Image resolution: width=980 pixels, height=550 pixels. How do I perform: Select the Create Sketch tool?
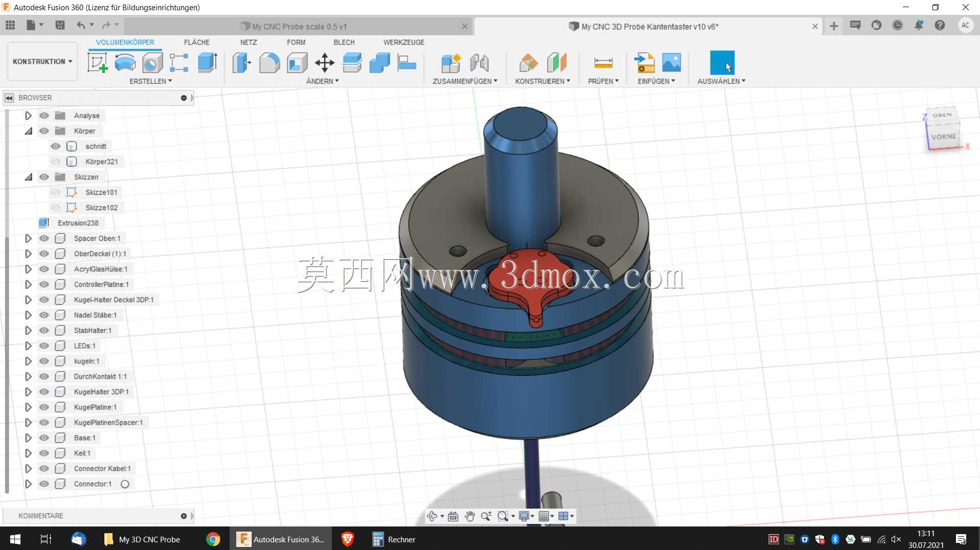(x=97, y=62)
